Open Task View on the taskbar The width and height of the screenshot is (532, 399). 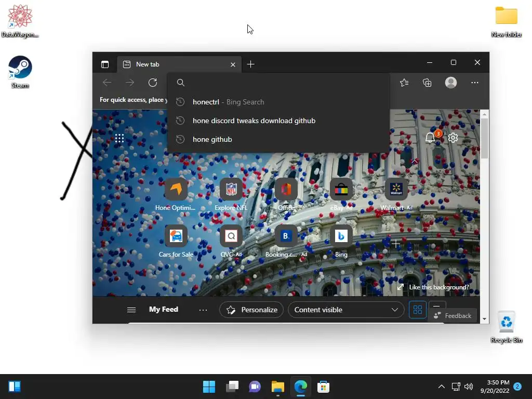coord(232,387)
